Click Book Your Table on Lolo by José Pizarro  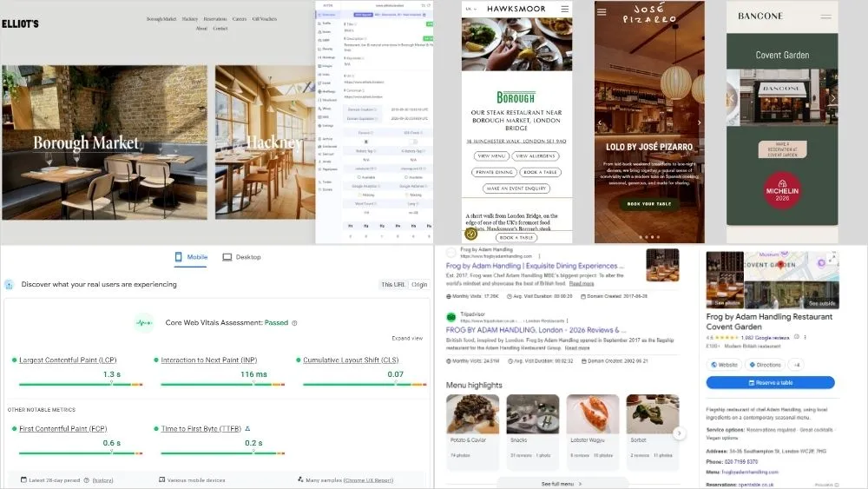(x=648, y=204)
